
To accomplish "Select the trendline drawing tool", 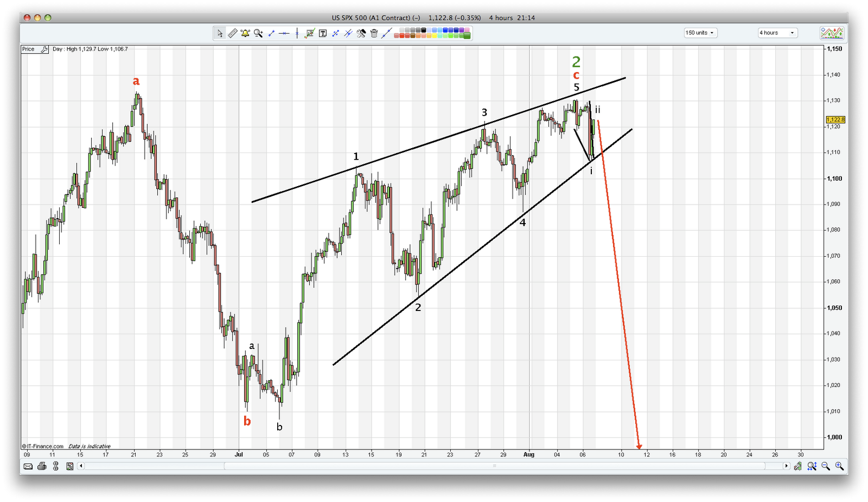I will point(271,33).
